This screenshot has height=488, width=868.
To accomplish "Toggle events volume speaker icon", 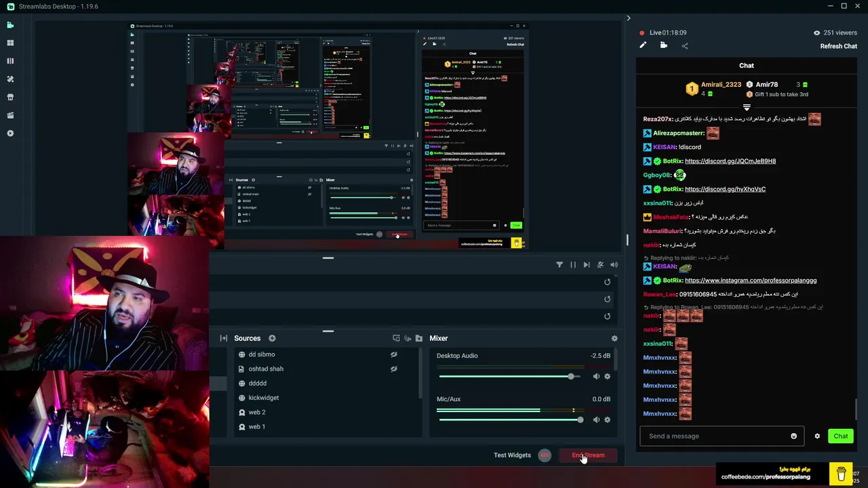I will (x=614, y=265).
